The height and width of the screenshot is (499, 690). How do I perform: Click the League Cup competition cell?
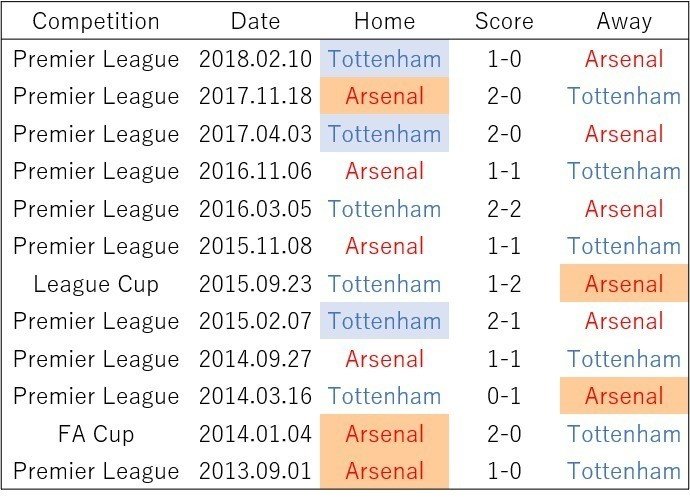pyautogui.click(x=96, y=284)
